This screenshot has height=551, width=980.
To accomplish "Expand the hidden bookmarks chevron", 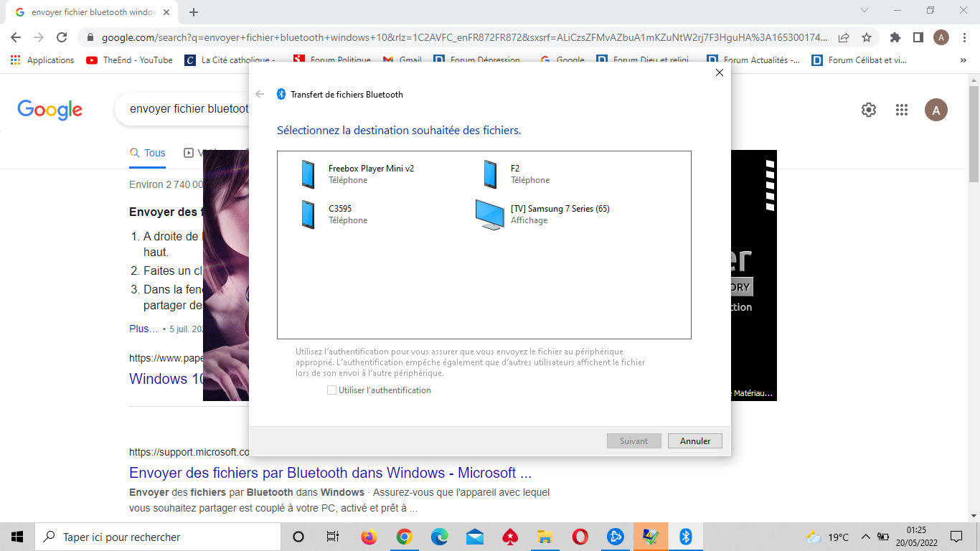I will pos(963,60).
